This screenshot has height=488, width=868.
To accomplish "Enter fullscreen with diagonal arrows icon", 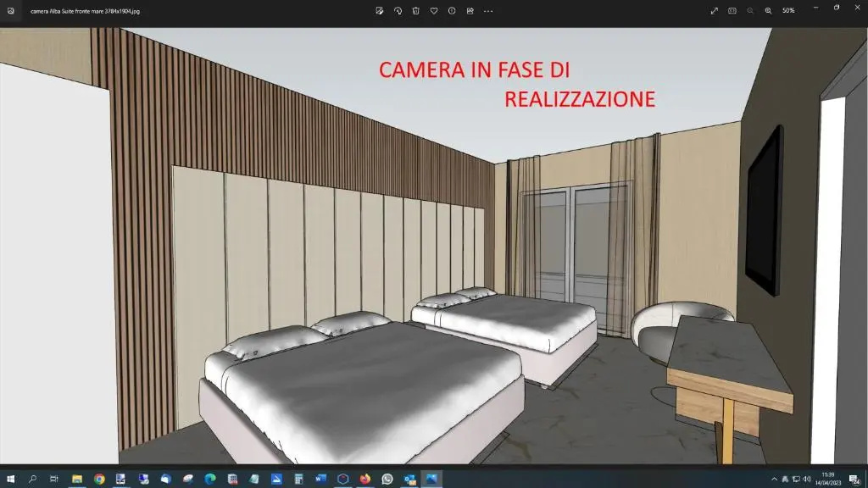I will tap(714, 10).
